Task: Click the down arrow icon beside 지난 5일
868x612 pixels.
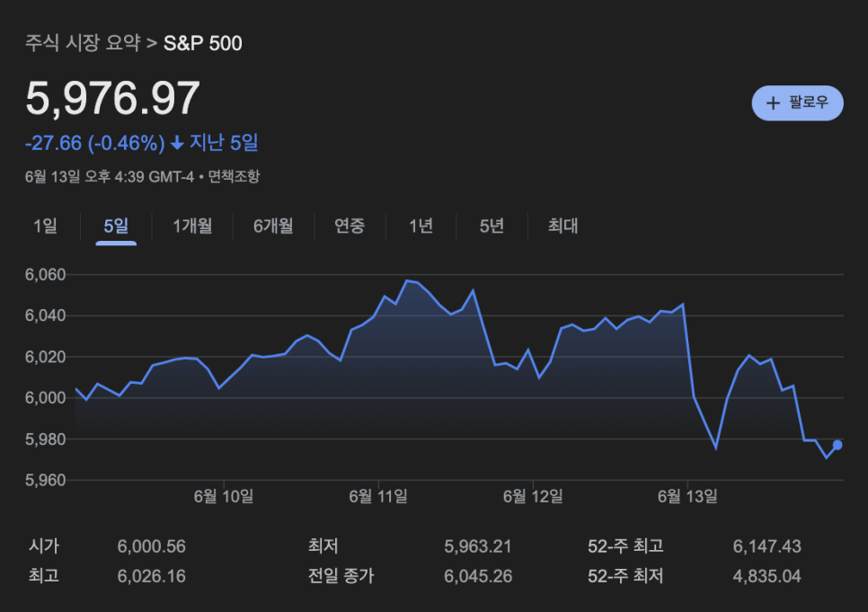Action: (x=177, y=144)
